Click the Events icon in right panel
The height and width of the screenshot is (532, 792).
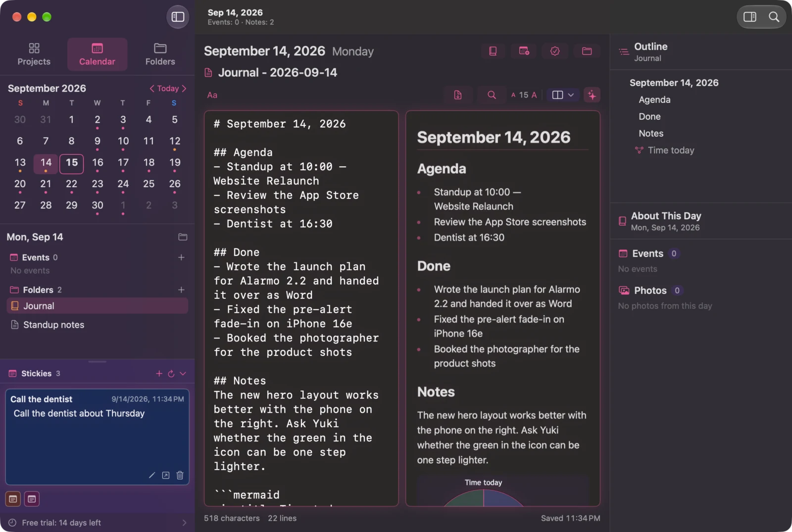[623, 253]
